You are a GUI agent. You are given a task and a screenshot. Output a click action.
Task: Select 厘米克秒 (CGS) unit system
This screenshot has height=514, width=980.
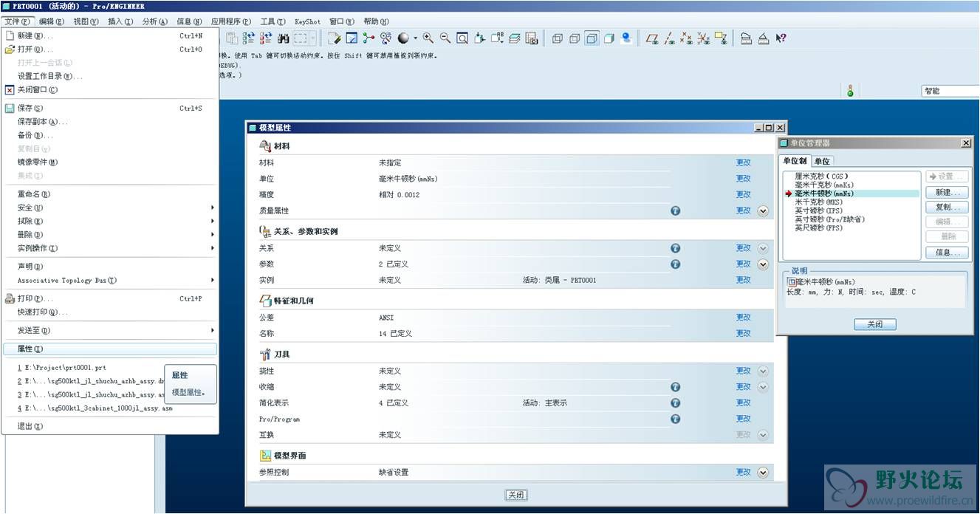point(821,177)
